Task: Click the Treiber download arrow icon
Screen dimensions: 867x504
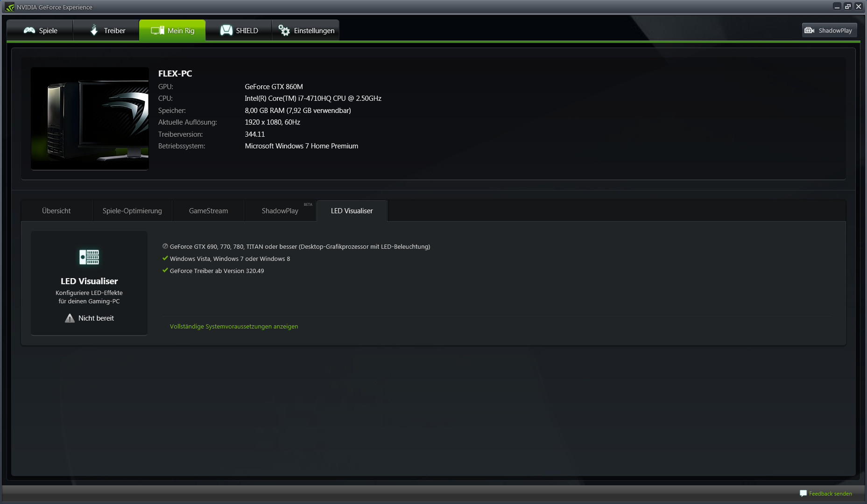Action: point(94,30)
